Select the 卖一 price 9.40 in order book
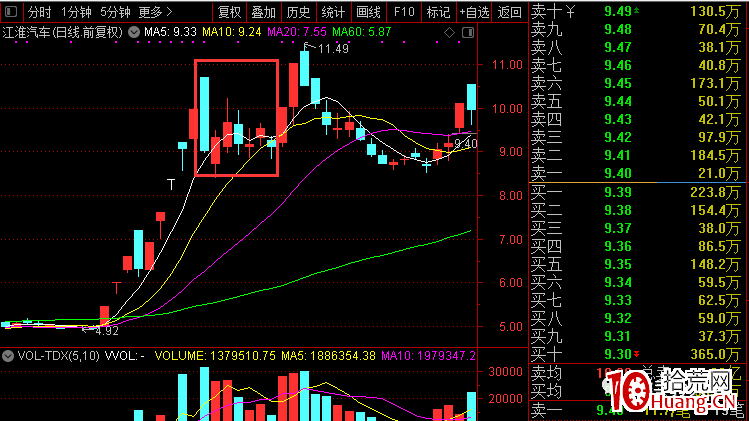The height and width of the screenshot is (421, 749). [x=618, y=173]
